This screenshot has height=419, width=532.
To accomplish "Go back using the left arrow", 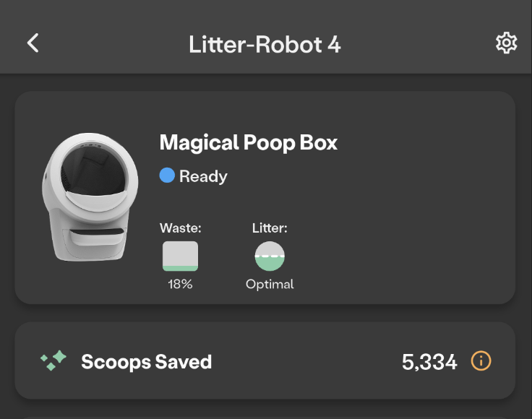I will (x=33, y=43).
